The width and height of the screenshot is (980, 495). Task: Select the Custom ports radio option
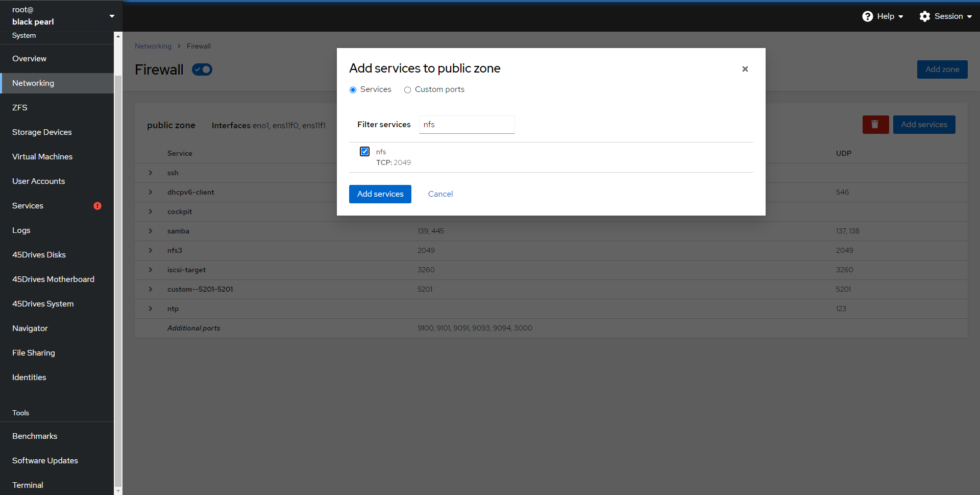click(x=407, y=90)
